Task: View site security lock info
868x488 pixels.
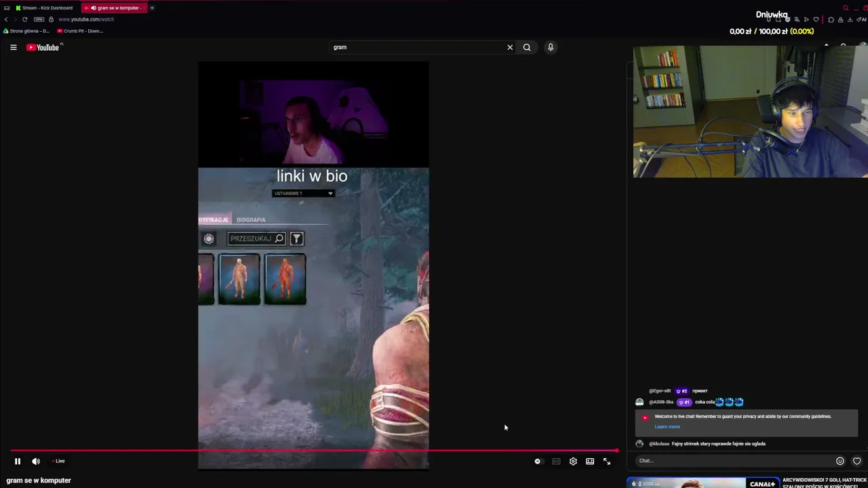Action: click(x=51, y=20)
